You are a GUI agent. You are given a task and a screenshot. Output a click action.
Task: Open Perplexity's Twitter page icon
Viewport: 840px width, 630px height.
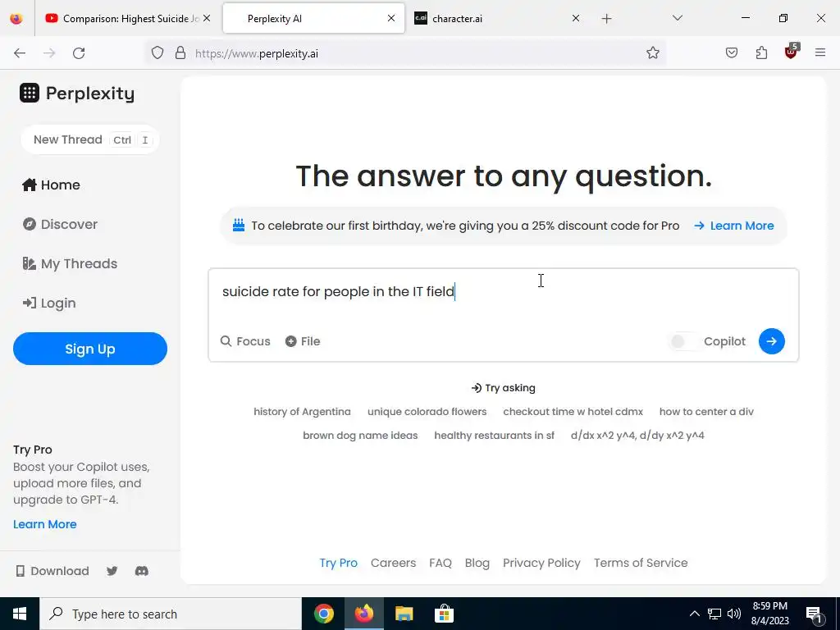click(112, 571)
